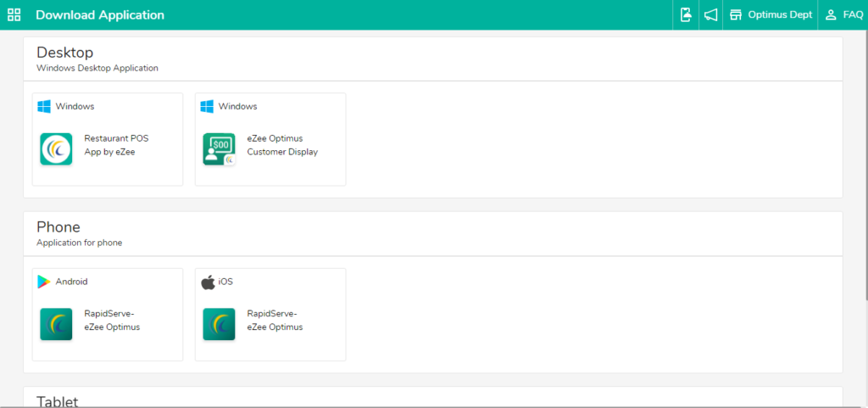The height and width of the screenshot is (408, 868).
Task: Click the iOS label on phone card
Action: 225,282
